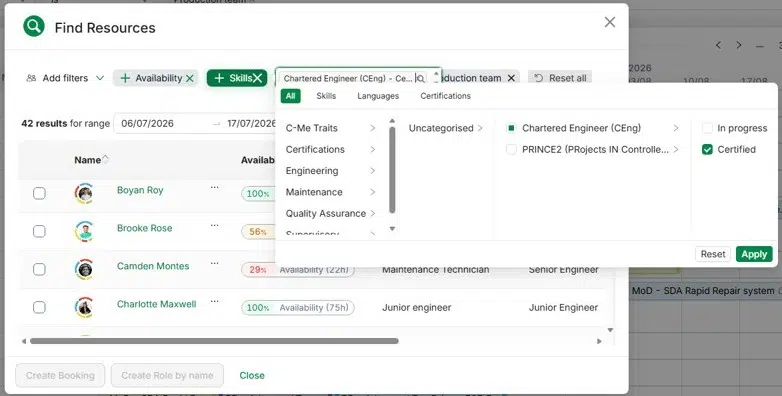The height and width of the screenshot is (396, 782).
Task: Remove the Skills filter chip
Action: coord(257,78)
